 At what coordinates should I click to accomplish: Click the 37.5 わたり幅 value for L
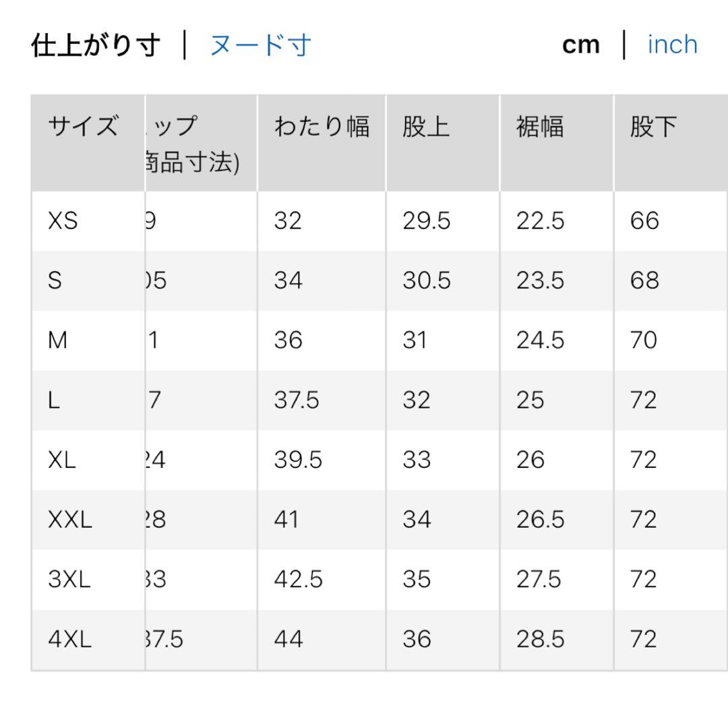pyautogui.click(x=297, y=400)
